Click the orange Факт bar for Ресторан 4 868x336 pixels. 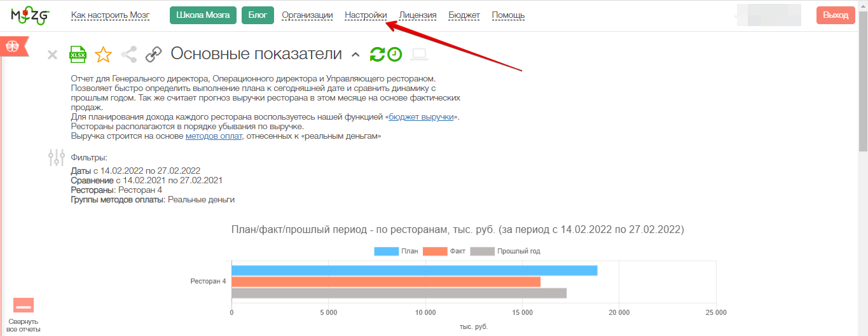[386, 282]
